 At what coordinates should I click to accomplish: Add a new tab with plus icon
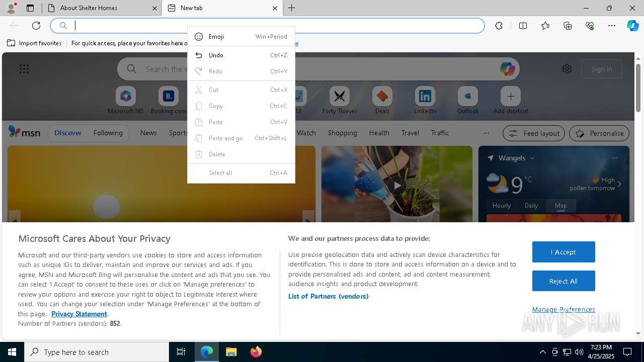(x=291, y=8)
